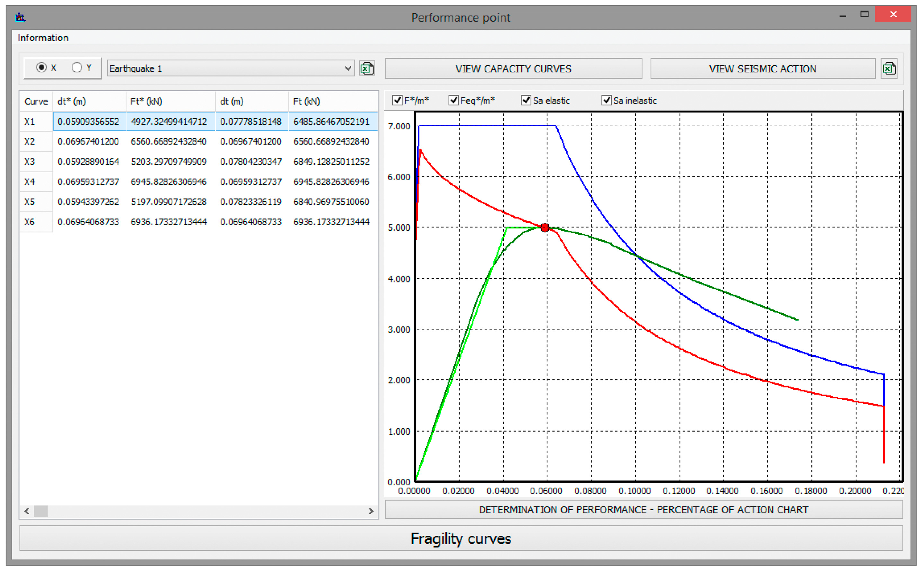Open the Fragility curves view

462,539
